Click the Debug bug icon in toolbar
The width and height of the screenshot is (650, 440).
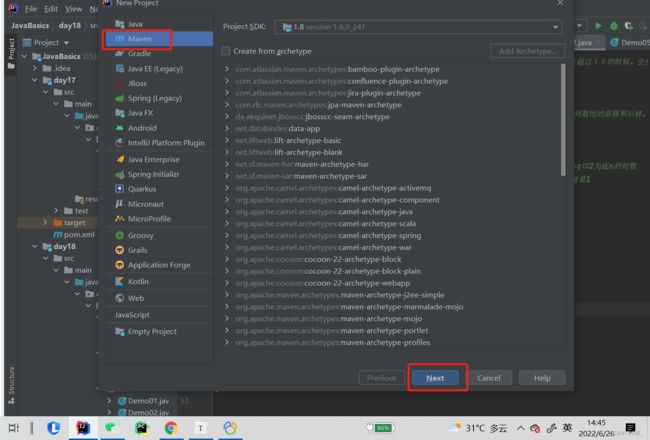(614, 26)
